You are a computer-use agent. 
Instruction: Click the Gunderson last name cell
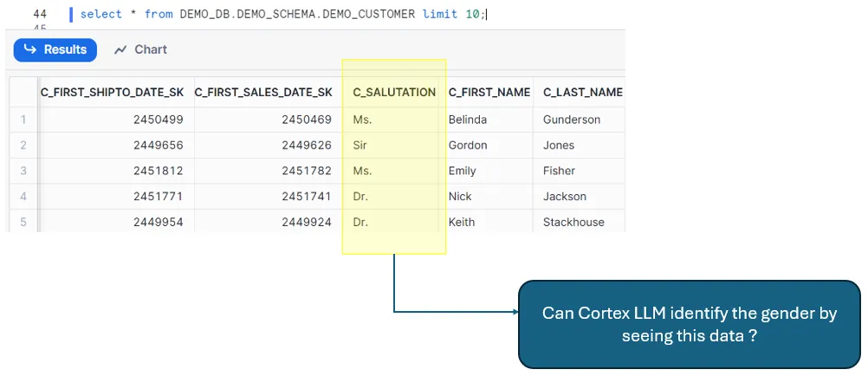click(x=572, y=120)
